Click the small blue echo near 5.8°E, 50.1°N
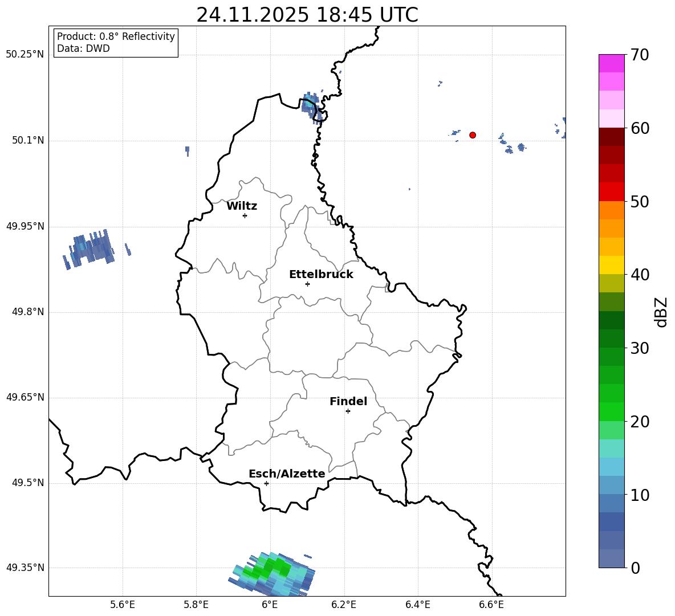The height and width of the screenshot is (616, 675). coord(187,150)
